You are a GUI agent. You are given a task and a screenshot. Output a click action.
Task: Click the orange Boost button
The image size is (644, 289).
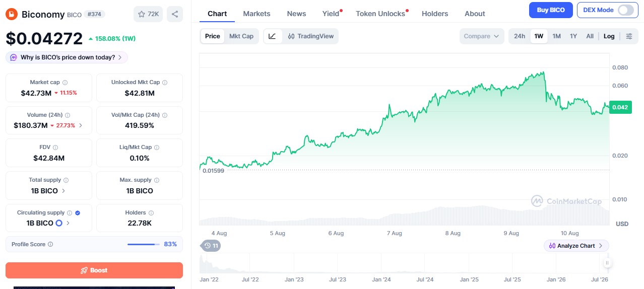tap(94, 270)
